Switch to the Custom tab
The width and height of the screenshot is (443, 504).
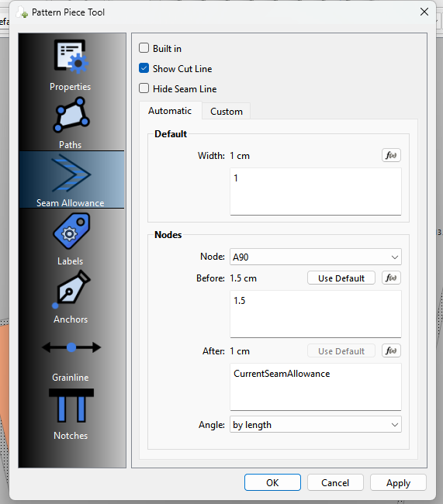(x=227, y=112)
